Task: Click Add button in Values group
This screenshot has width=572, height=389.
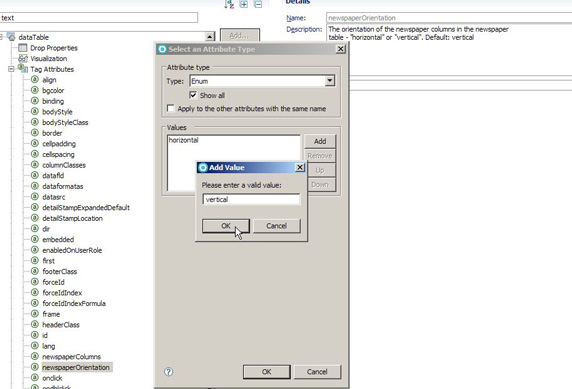Action: click(x=320, y=141)
